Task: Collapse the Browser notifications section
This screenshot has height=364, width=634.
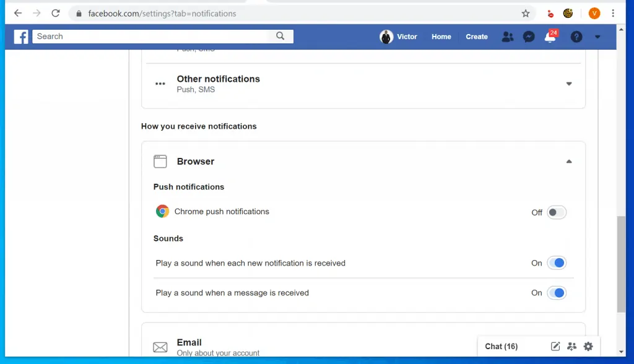Action: (568, 161)
